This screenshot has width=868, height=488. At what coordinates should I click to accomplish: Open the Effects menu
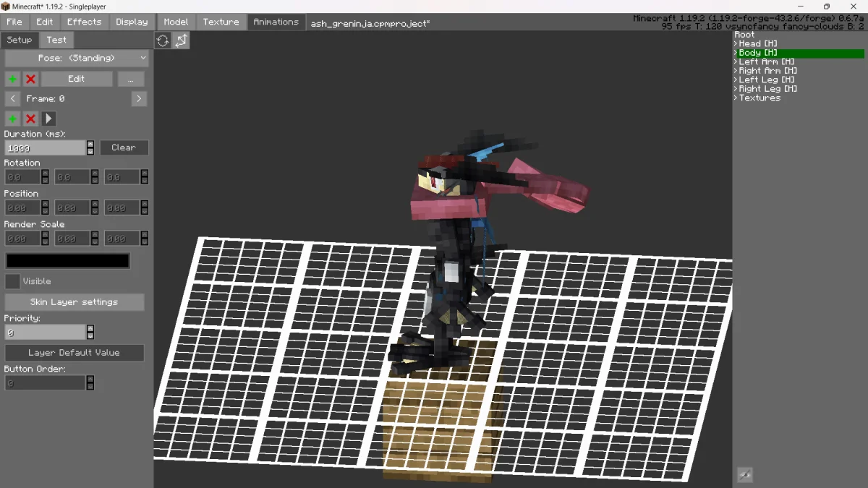click(85, 22)
